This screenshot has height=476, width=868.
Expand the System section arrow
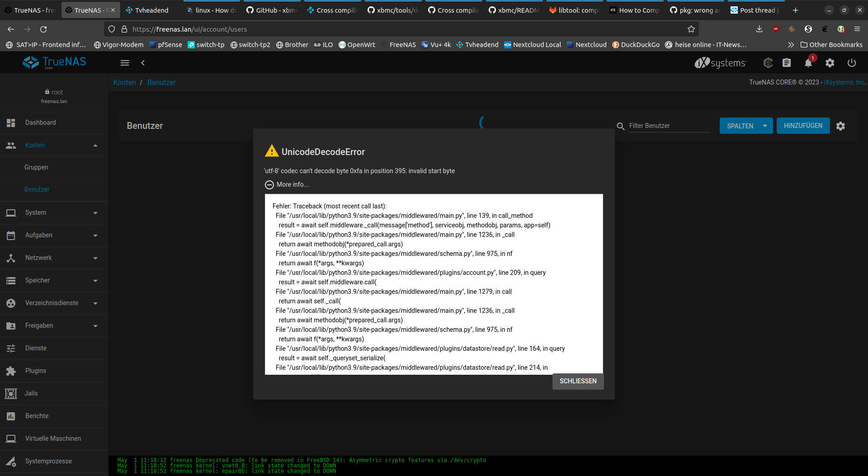pos(95,213)
